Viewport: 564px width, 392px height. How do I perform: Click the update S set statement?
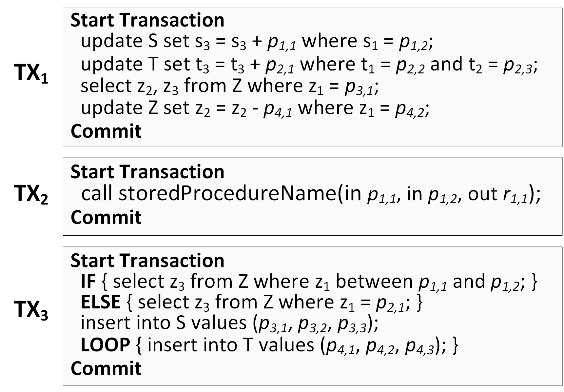point(257,42)
